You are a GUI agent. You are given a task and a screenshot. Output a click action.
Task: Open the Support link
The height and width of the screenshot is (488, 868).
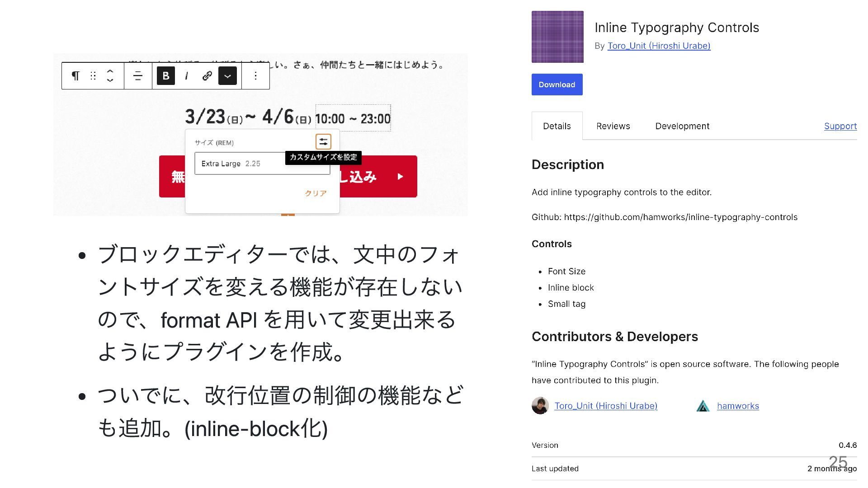(840, 126)
